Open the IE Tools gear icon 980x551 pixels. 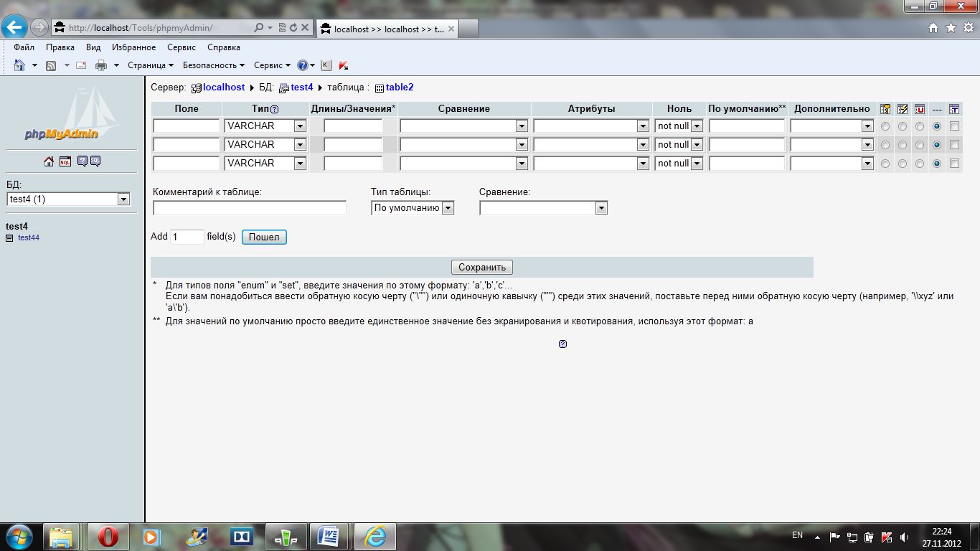(x=968, y=28)
